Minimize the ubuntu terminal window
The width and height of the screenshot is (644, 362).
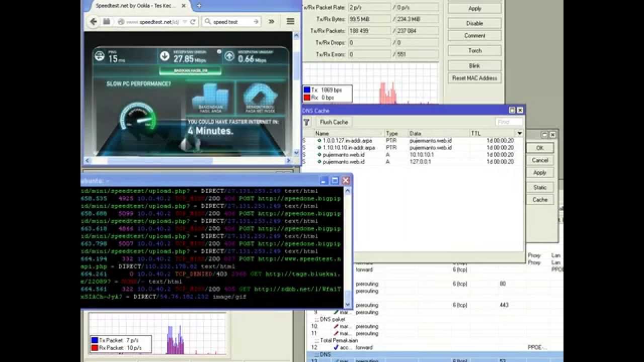324,180
